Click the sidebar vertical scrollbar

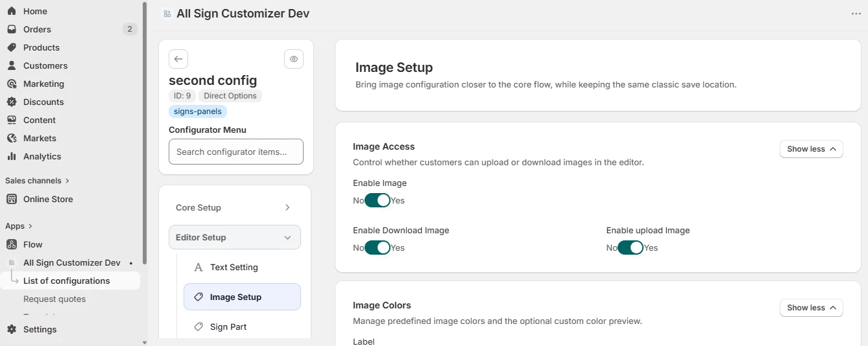coord(144,133)
